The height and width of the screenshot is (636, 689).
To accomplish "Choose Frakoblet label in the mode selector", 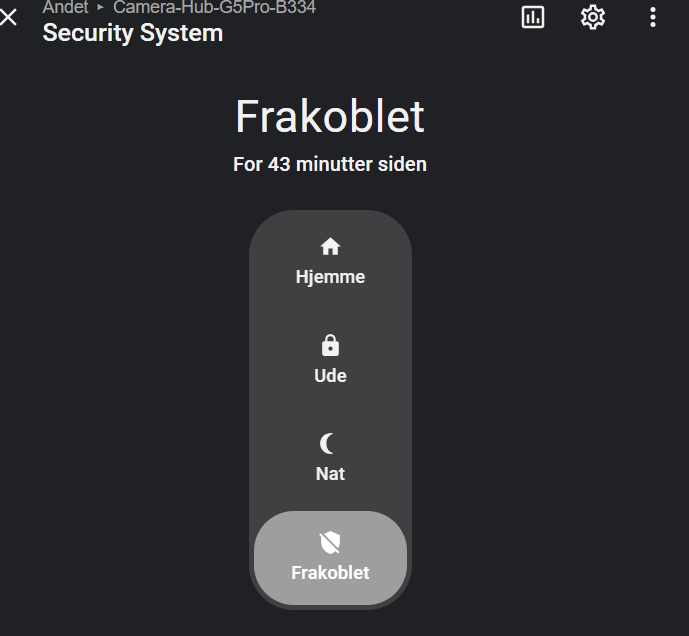I will pos(330,573).
